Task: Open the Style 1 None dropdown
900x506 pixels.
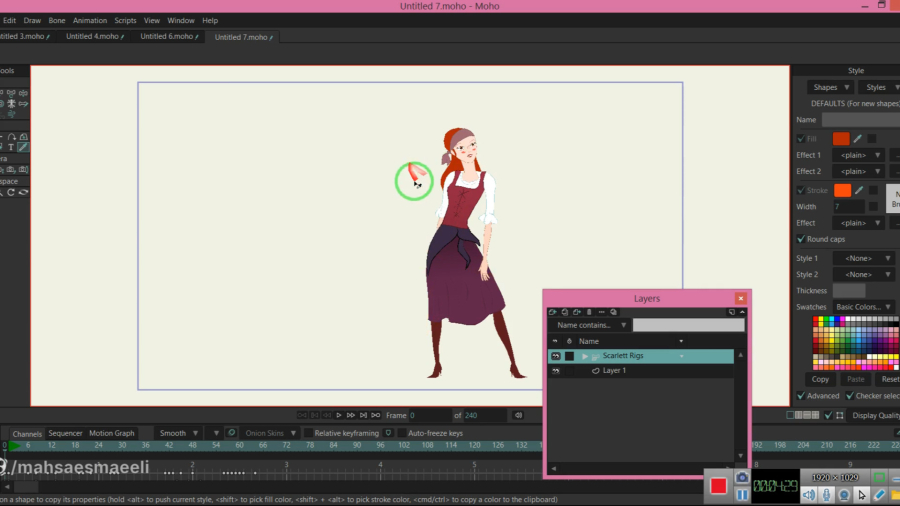Action: tap(864, 258)
